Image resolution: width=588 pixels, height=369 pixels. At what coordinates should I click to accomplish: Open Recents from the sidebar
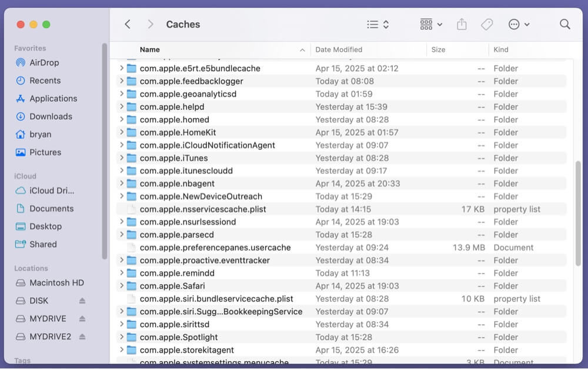(x=45, y=80)
